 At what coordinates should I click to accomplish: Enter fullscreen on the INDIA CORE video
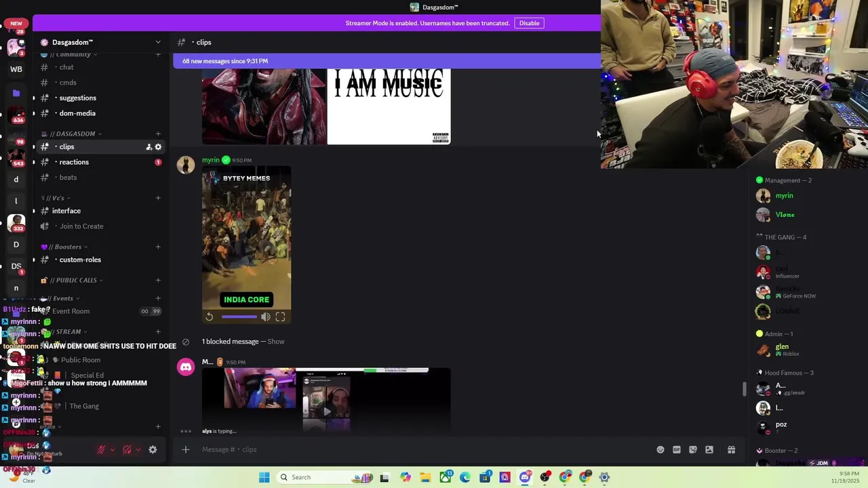pyautogui.click(x=280, y=317)
